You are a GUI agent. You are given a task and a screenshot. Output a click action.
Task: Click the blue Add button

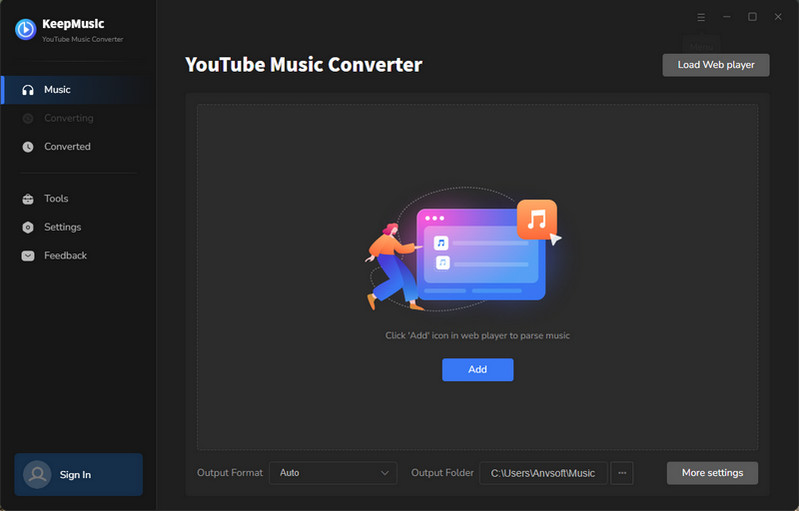tap(478, 370)
